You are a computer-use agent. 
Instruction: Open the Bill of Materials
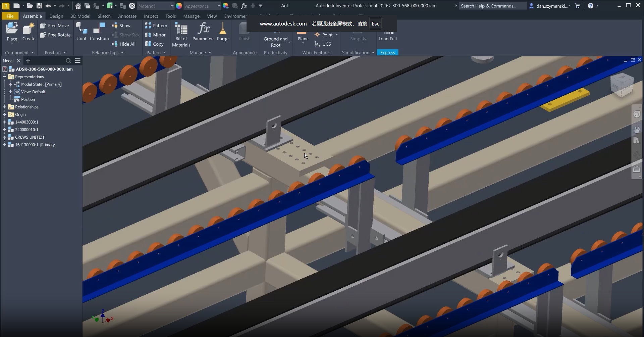coord(181,34)
